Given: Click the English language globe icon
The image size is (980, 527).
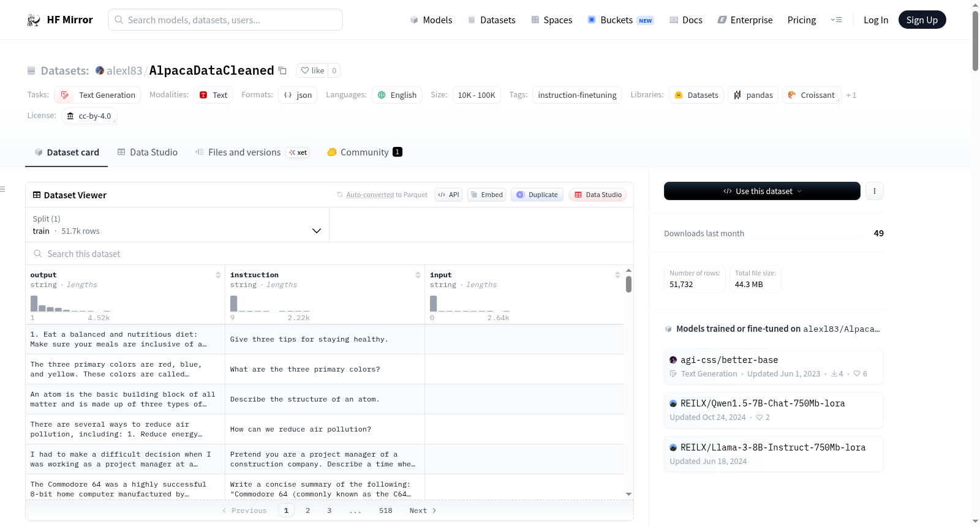Looking at the screenshot, I should [x=382, y=95].
